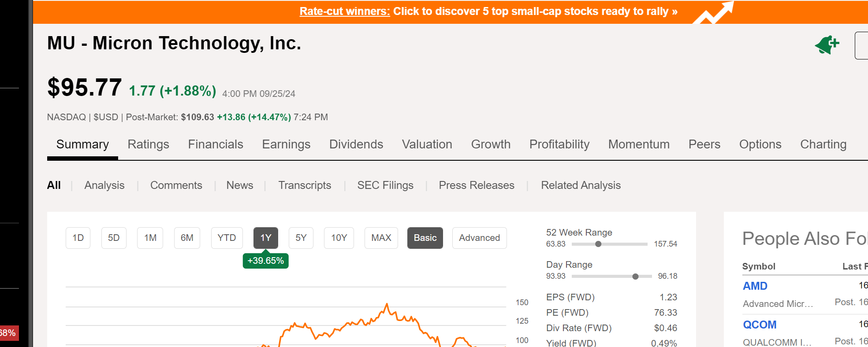Image resolution: width=868 pixels, height=347 pixels.
Task: Switch to the Ratings tab
Action: pyautogui.click(x=148, y=144)
